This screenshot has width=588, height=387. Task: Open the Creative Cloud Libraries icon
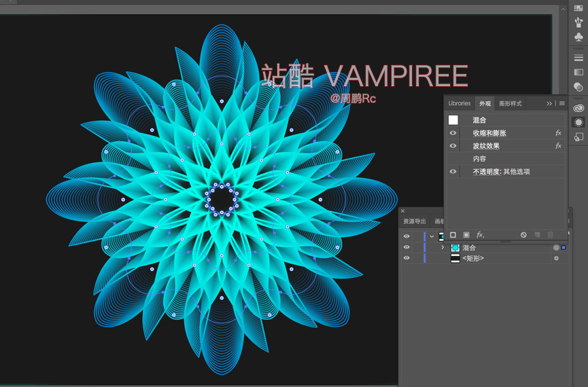click(578, 108)
